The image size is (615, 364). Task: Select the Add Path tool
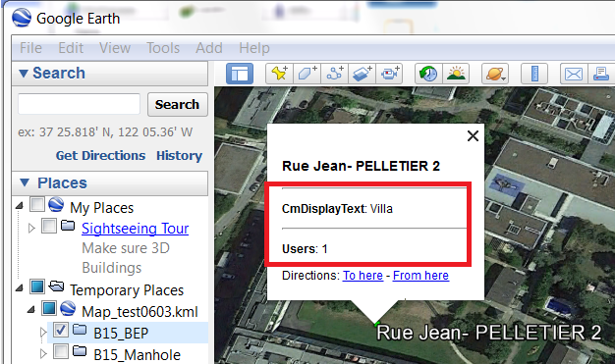334,74
